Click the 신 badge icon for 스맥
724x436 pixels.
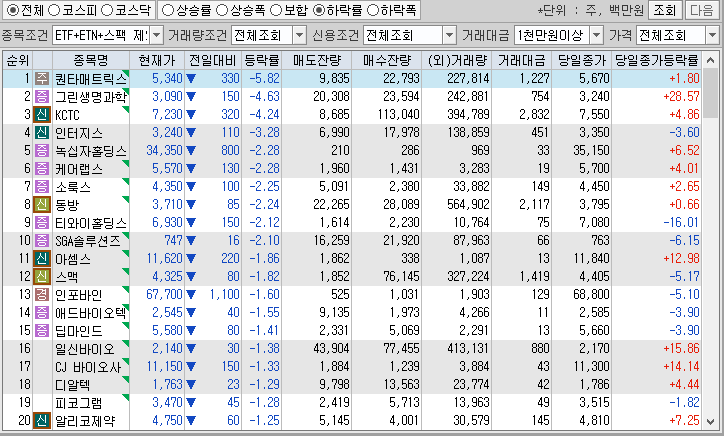(42, 277)
